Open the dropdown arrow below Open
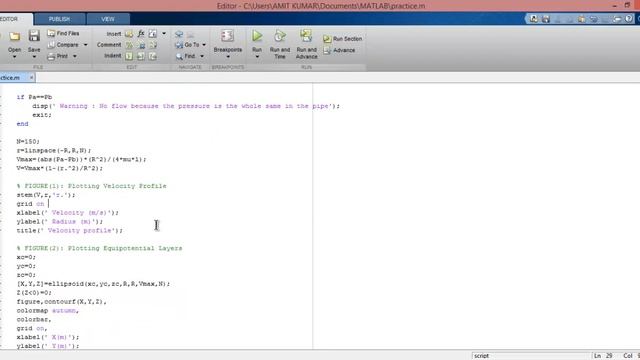 click(x=15, y=57)
